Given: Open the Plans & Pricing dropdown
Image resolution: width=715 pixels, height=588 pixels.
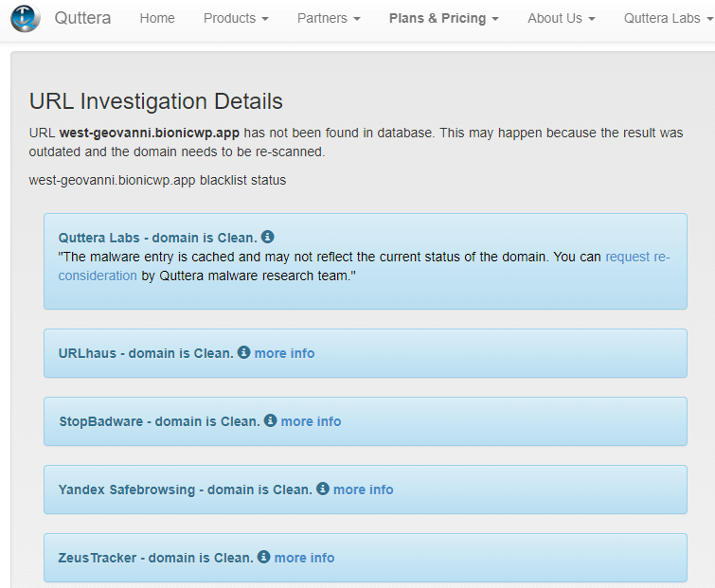Looking at the screenshot, I should (x=444, y=18).
